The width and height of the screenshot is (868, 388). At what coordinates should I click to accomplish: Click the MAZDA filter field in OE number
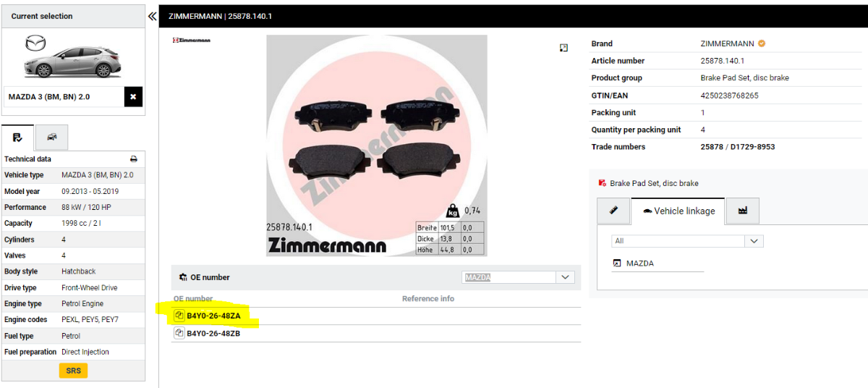[x=509, y=277]
